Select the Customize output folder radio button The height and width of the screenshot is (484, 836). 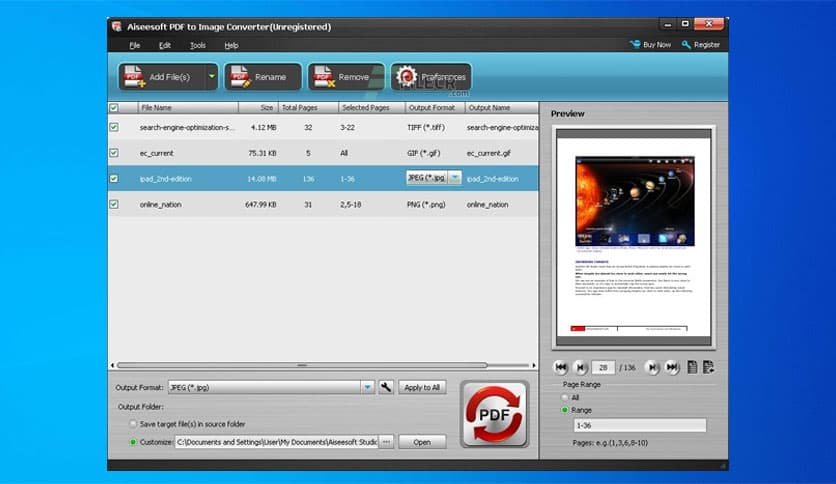[133, 442]
